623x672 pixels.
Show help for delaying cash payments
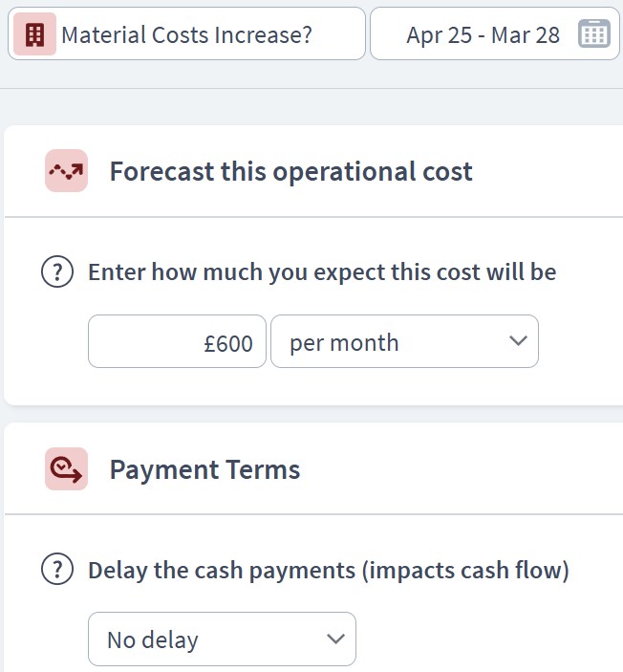coord(57,569)
